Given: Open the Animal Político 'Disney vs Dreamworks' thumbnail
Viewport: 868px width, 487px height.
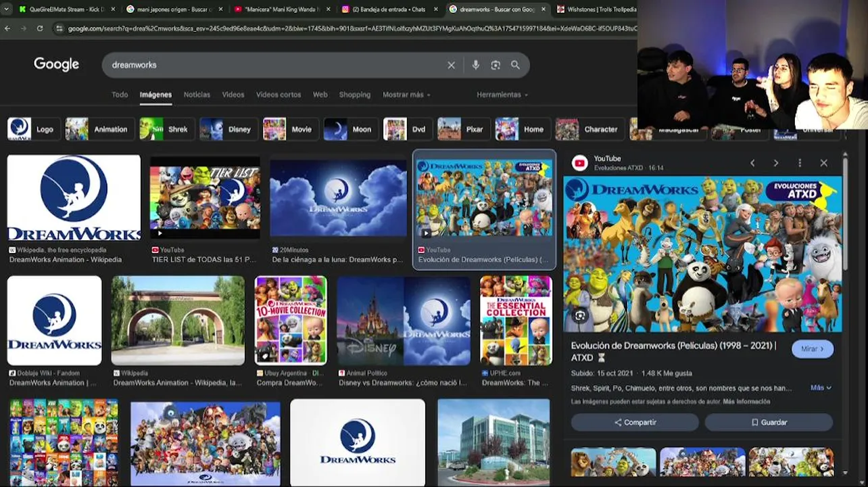Looking at the screenshot, I should [404, 321].
